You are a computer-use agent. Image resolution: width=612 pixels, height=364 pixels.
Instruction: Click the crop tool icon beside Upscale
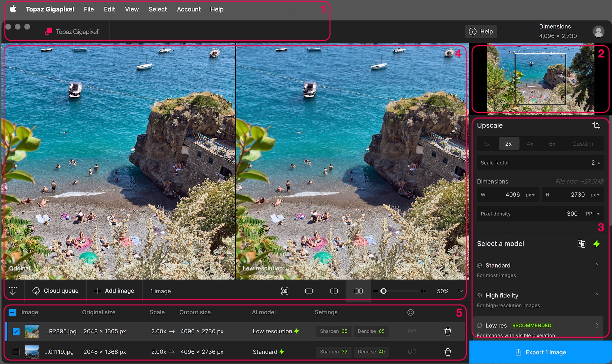596,125
